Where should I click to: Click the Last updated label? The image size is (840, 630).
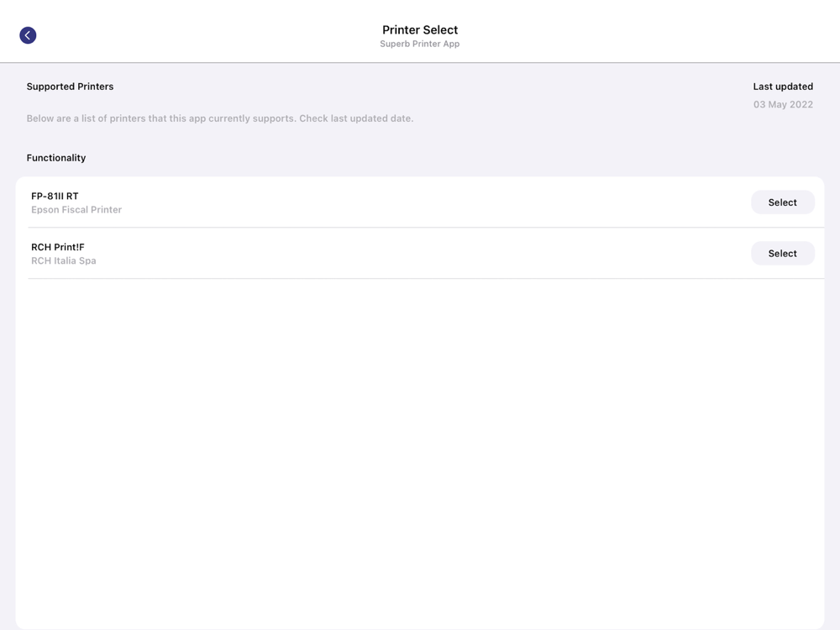(783, 87)
